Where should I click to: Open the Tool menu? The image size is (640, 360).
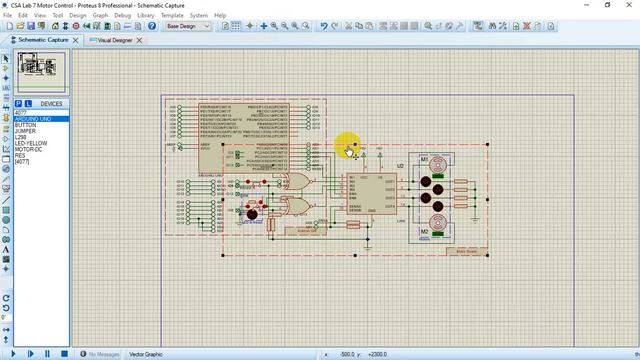pyautogui.click(x=58, y=16)
